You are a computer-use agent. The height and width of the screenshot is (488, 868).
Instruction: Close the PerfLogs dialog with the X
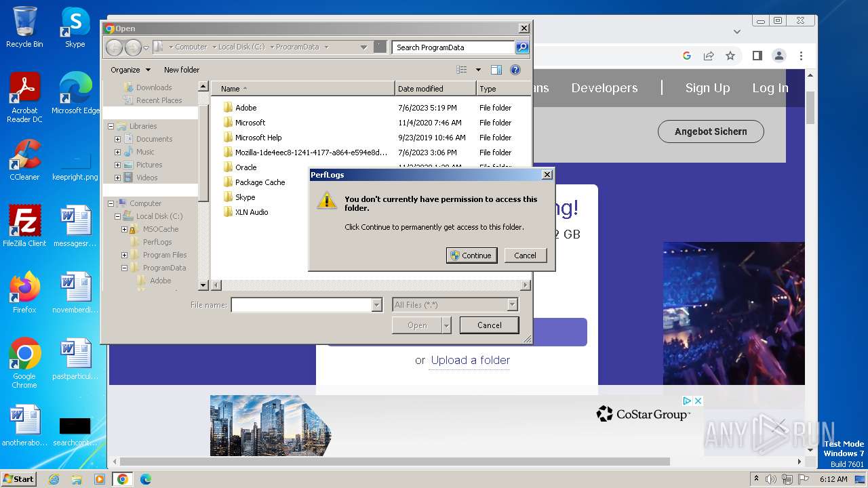pyautogui.click(x=547, y=175)
